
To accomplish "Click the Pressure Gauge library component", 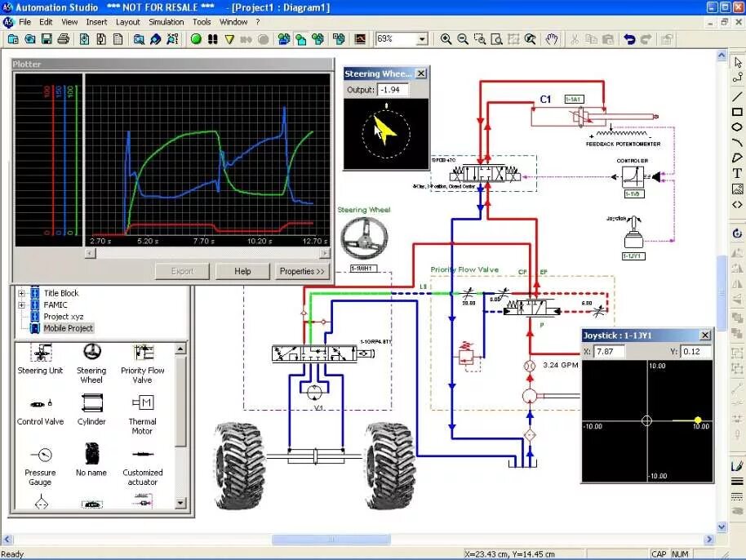I will pyautogui.click(x=41, y=466).
